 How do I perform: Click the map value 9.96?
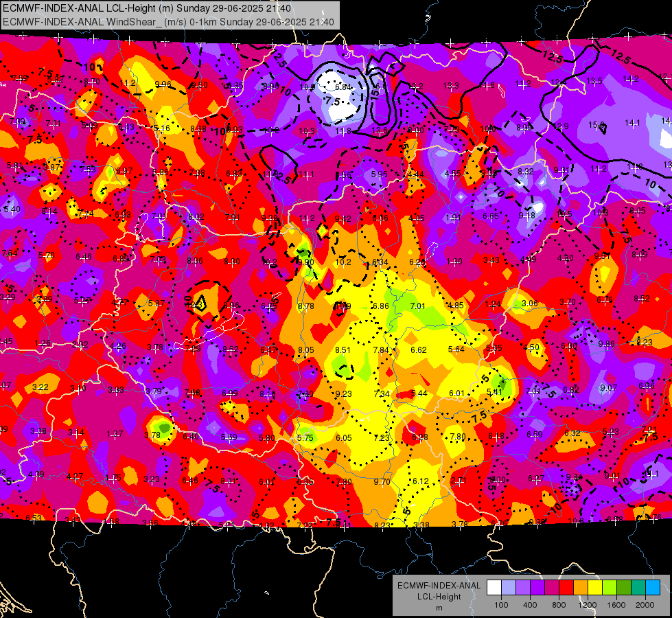click(x=163, y=84)
